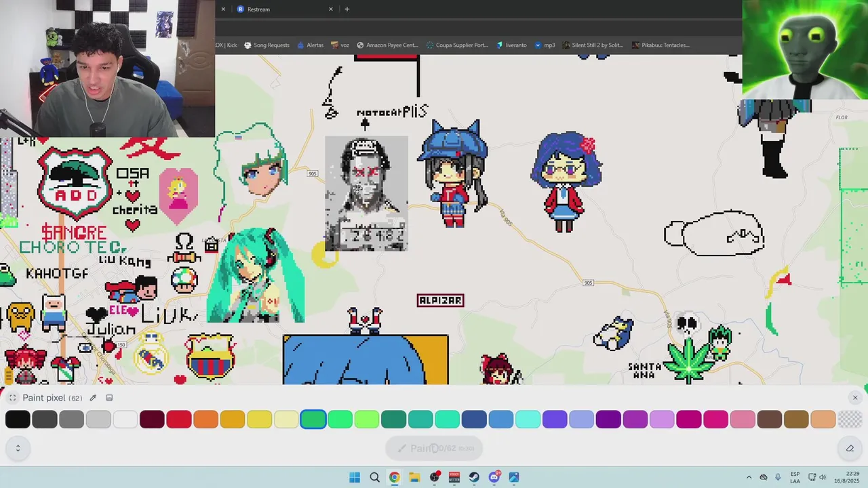Screen dimensions: 868x488
Task: Pick the bright red color swatch
Action: click(179, 420)
